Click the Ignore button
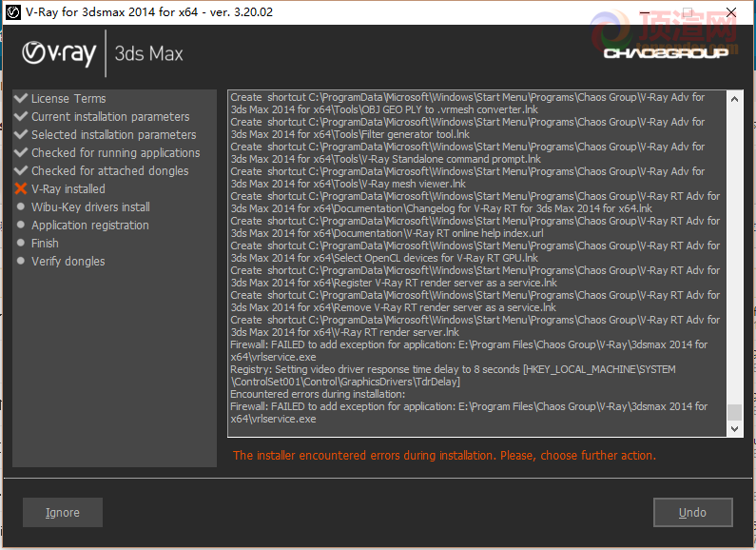Screen dimensions: 756x550 [63, 512]
